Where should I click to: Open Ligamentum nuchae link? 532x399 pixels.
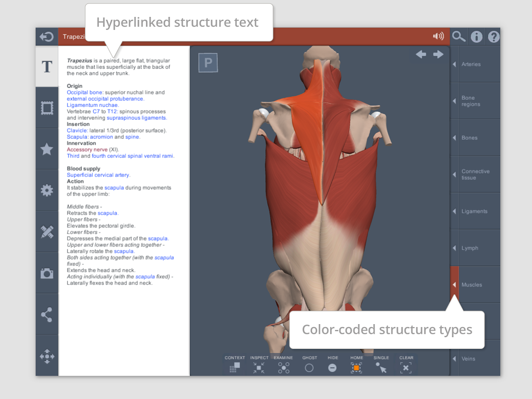(92, 105)
